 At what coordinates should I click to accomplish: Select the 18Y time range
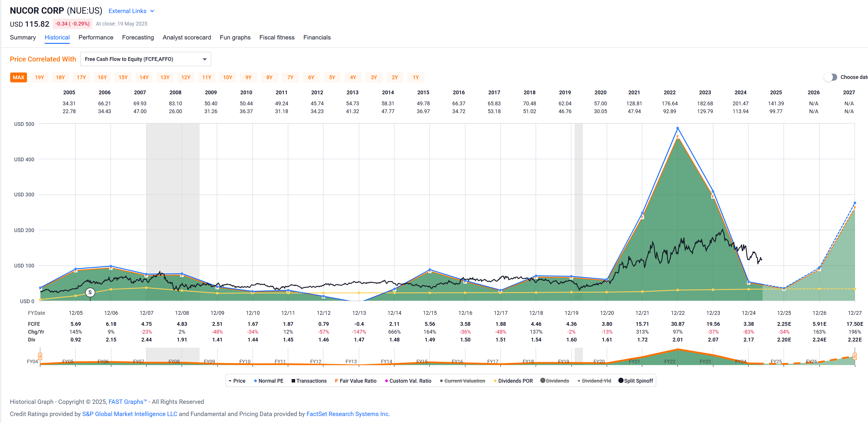pyautogui.click(x=60, y=77)
